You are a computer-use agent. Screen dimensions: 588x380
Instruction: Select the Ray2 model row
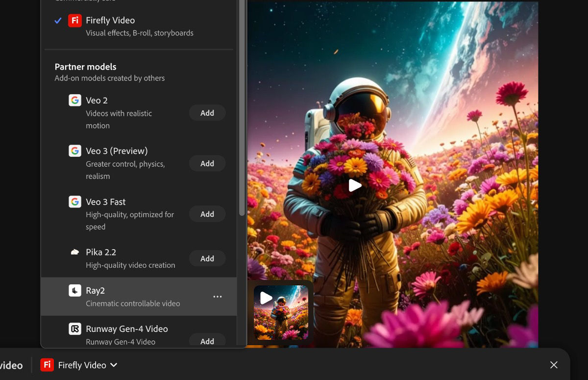click(x=139, y=297)
